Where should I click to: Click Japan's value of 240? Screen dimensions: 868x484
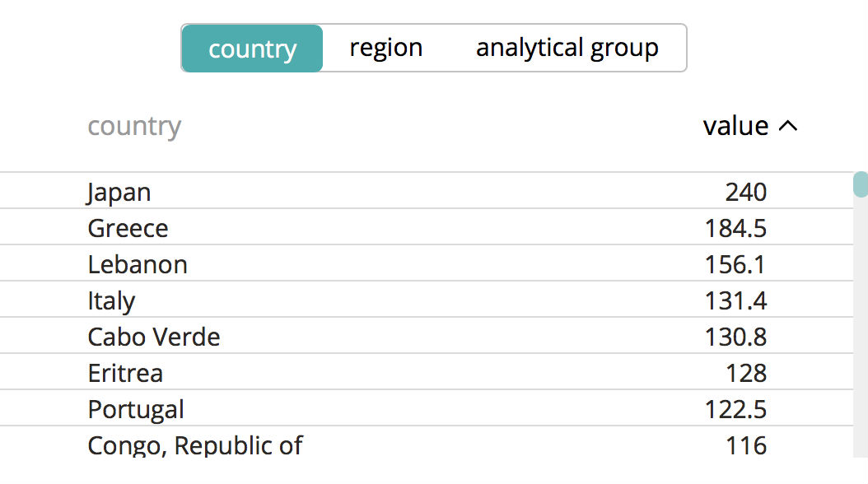pos(745,192)
